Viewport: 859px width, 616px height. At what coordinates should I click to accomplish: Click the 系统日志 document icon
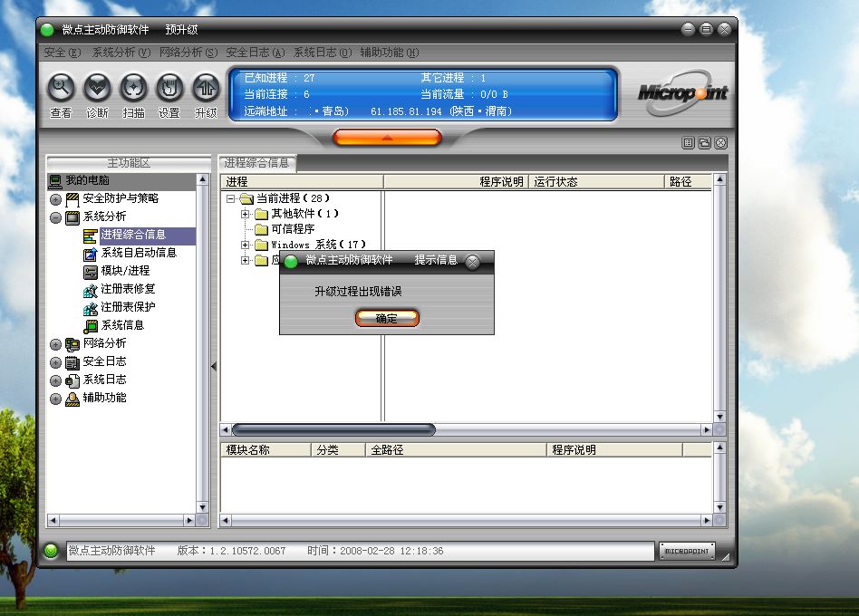tap(72, 380)
